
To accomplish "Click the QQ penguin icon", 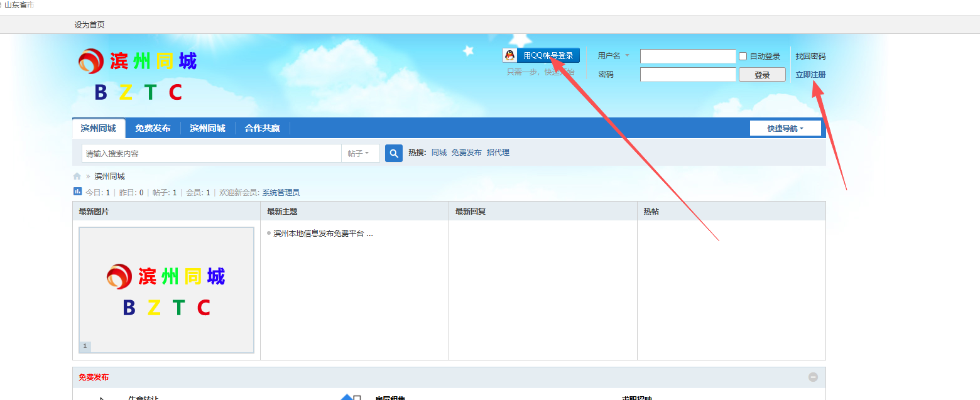I will pos(509,56).
